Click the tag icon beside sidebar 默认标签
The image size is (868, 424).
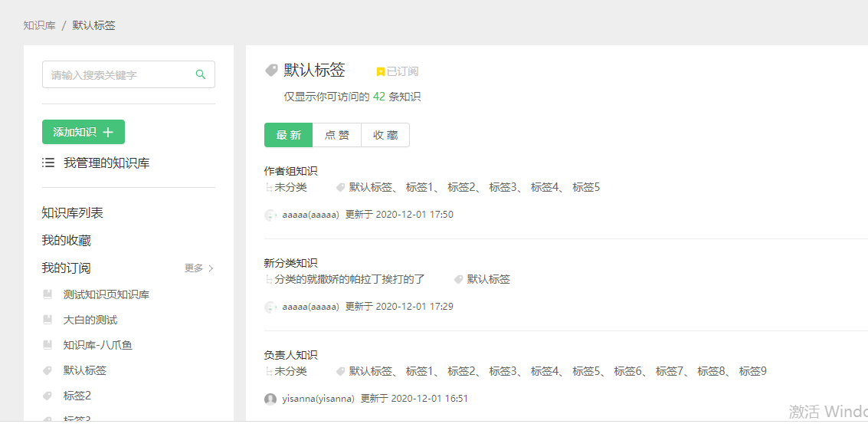pyautogui.click(x=47, y=370)
